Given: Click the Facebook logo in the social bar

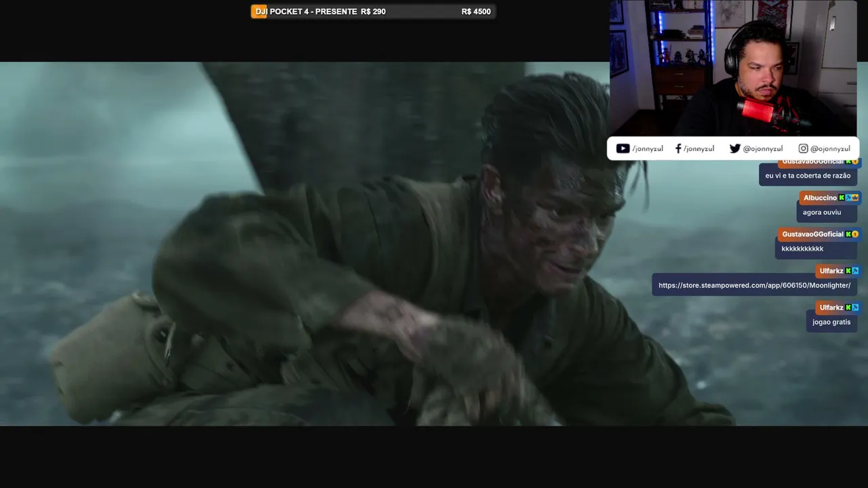Looking at the screenshot, I should point(678,148).
